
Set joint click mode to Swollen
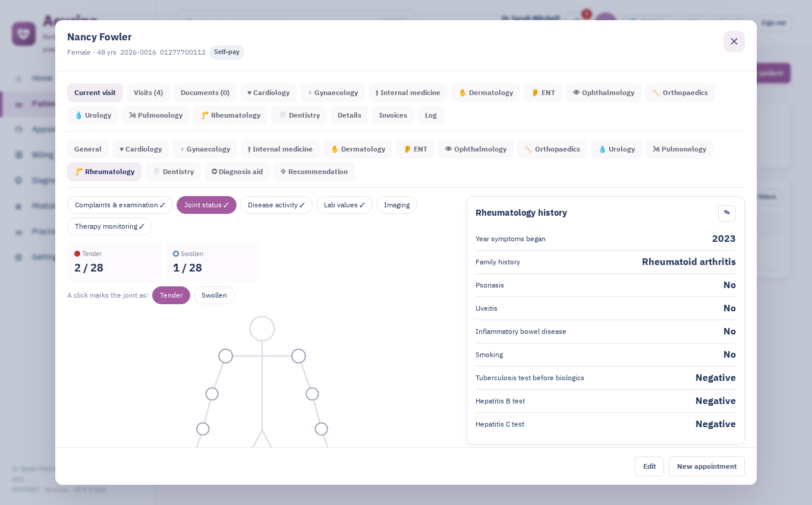point(214,295)
